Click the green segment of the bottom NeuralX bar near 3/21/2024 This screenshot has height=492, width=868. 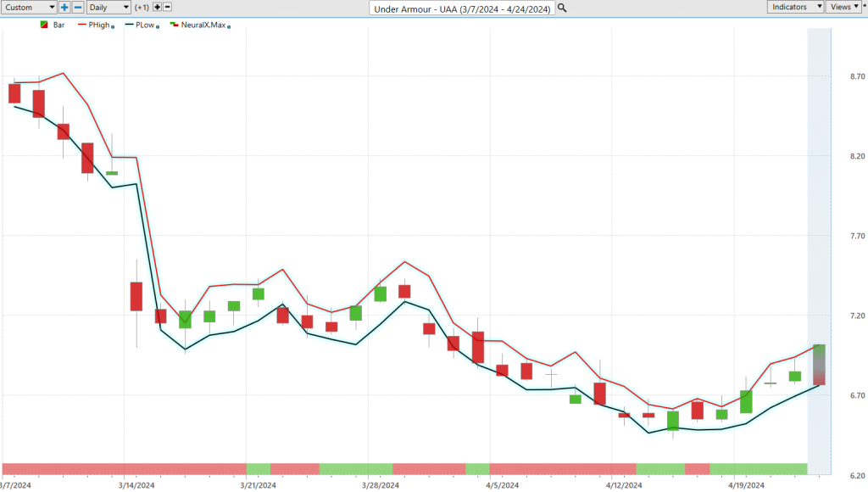tap(258, 468)
